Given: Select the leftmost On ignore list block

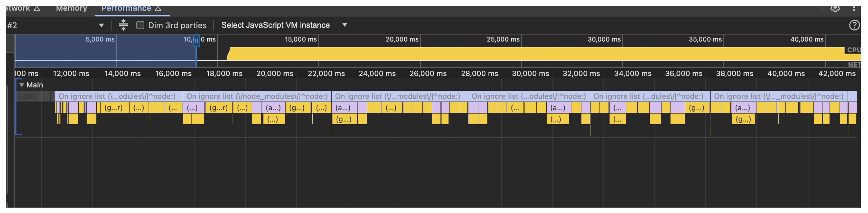Looking at the screenshot, I should pyautogui.click(x=117, y=96).
